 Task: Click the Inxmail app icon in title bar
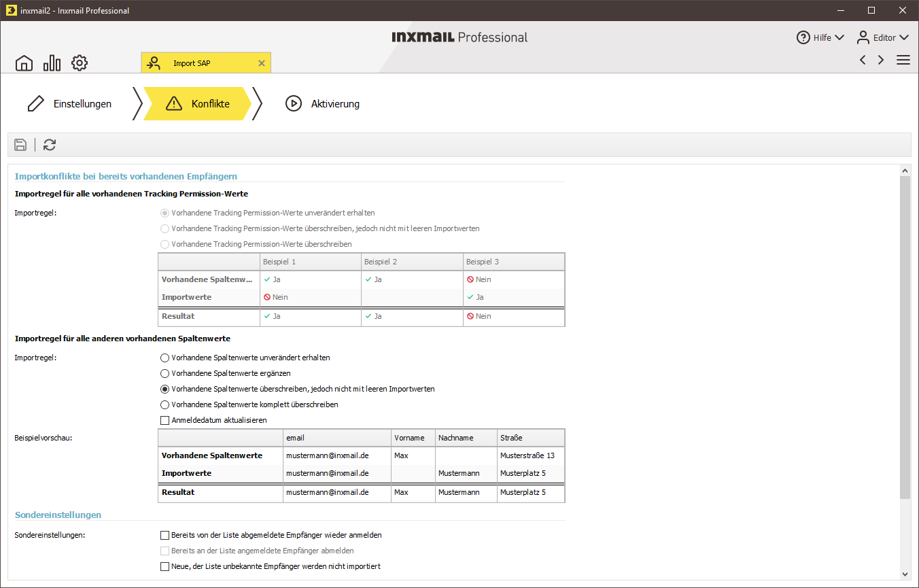click(x=10, y=10)
